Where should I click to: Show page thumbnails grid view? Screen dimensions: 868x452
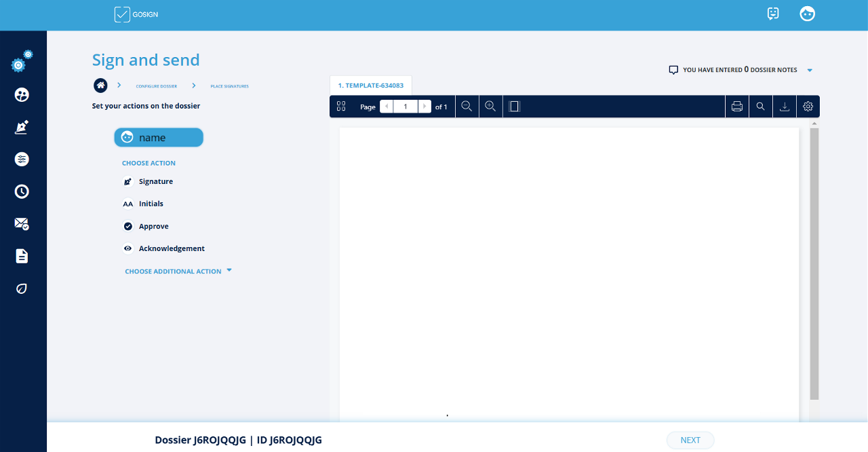pos(341,107)
